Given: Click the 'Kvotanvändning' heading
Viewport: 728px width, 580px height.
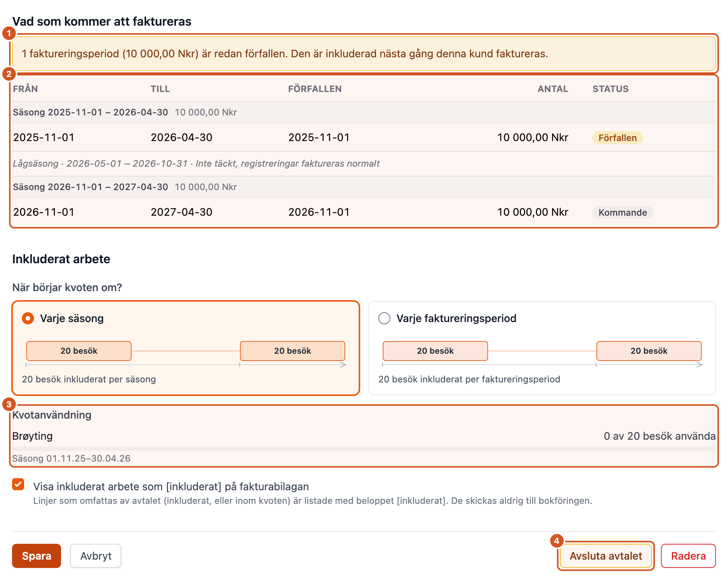Looking at the screenshot, I should (52, 415).
